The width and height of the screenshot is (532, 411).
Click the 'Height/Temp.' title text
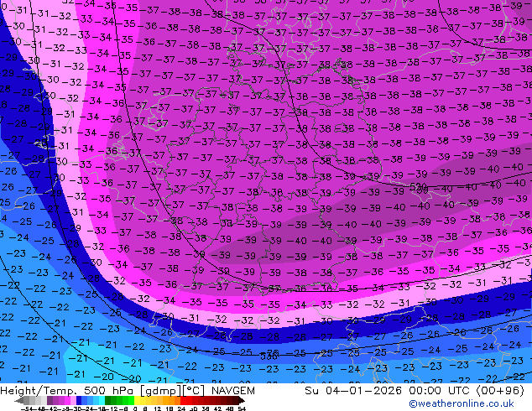pyautogui.click(x=37, y=391)
